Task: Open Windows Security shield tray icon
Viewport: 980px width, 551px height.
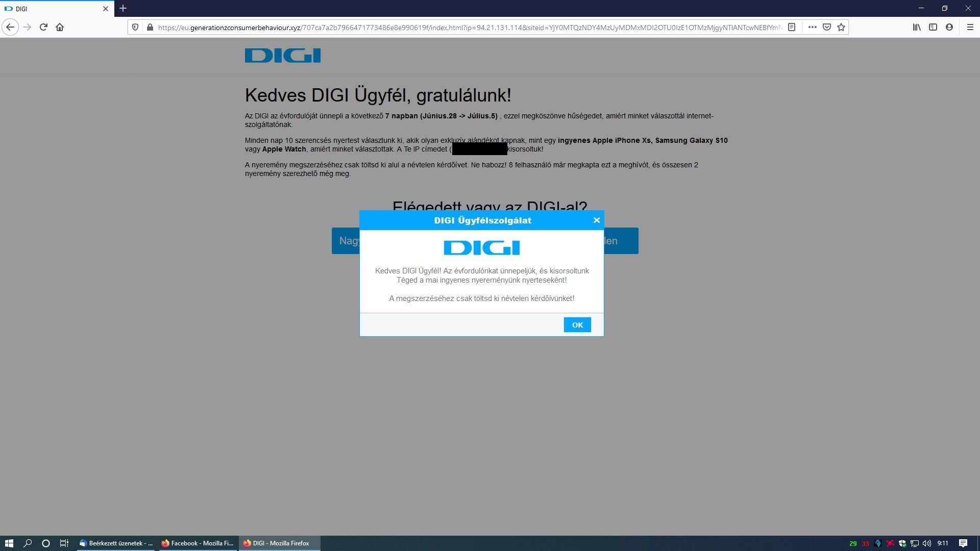Action: (x=902, y=543)
